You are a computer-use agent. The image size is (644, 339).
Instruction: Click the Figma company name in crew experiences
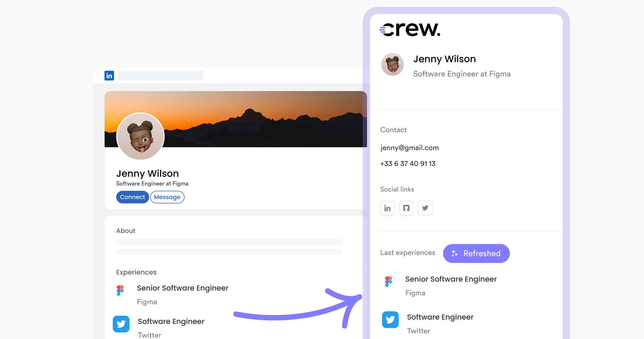click(x=415, y=293)
